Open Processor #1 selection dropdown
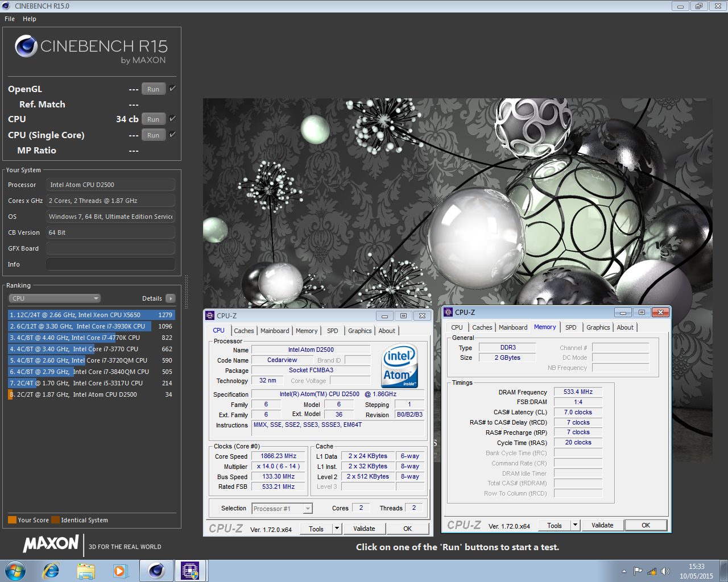This screenshot has height=582, width=728. click(282, 509)
